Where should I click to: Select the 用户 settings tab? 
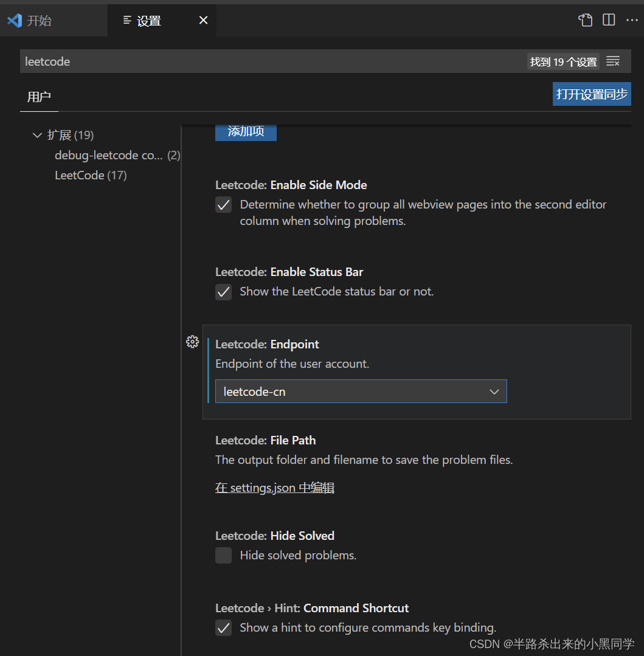pyautogui.click(x=39, y=96)
